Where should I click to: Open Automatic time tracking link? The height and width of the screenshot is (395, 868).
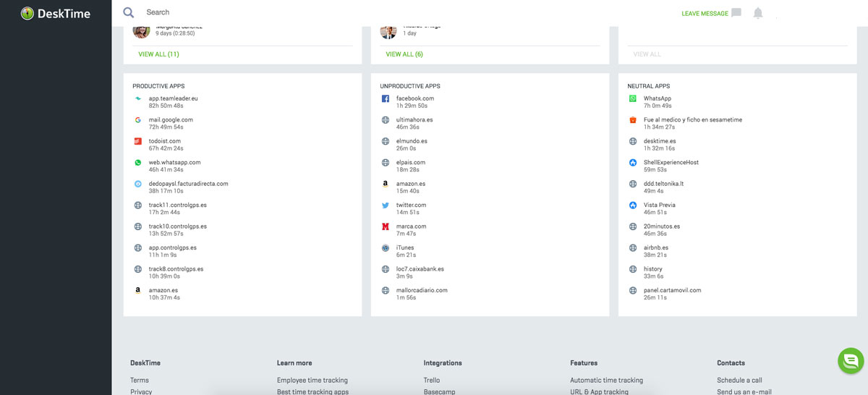pyautogui.click(x=606, y=381)
